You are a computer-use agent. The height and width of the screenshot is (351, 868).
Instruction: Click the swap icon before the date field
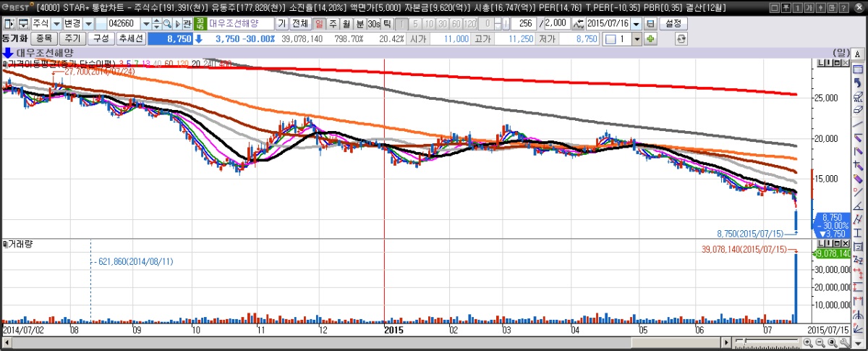point(578,23)
